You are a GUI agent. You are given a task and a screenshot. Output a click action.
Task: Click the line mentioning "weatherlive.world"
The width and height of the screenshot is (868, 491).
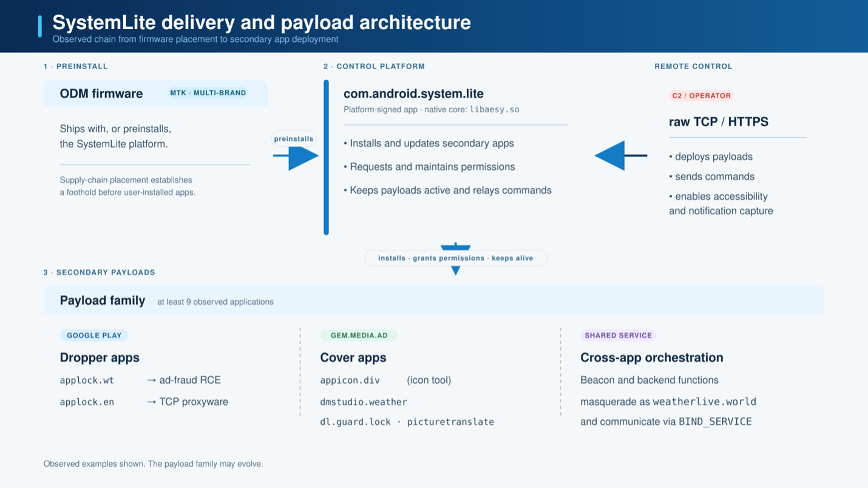click(668, 402)
